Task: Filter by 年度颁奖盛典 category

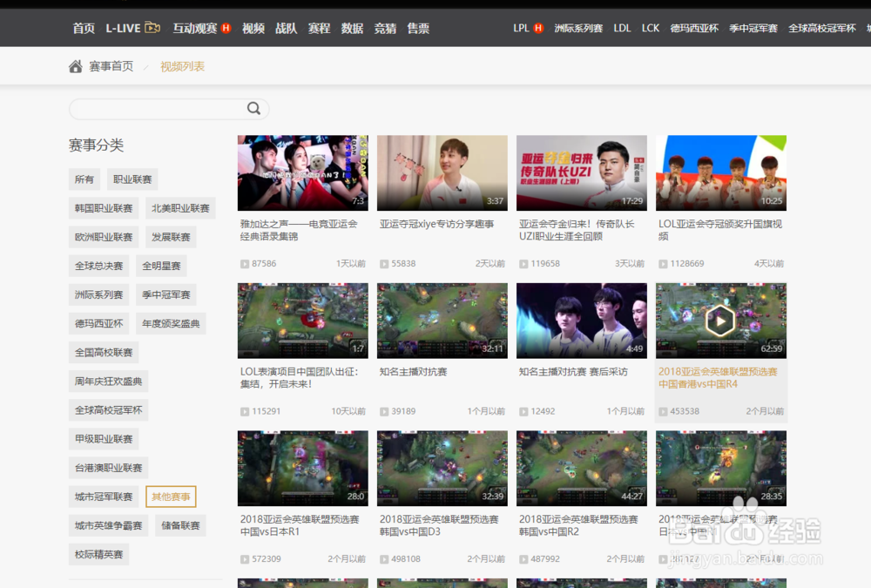Action: coord(171,323)
